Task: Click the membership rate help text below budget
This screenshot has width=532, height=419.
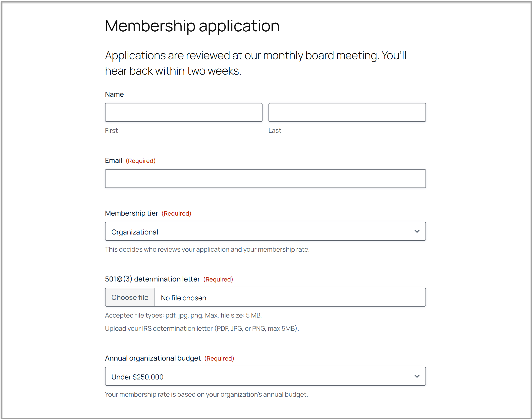Action: [207, 394]
